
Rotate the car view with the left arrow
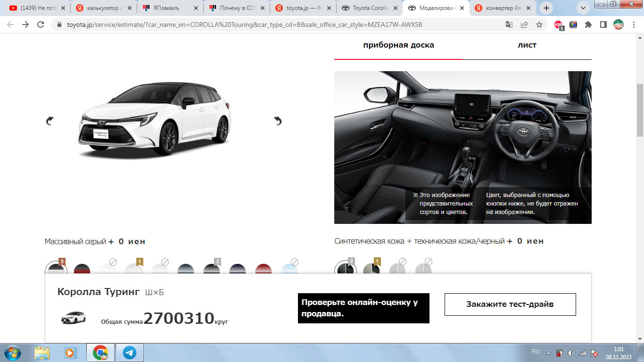[50, 121]
